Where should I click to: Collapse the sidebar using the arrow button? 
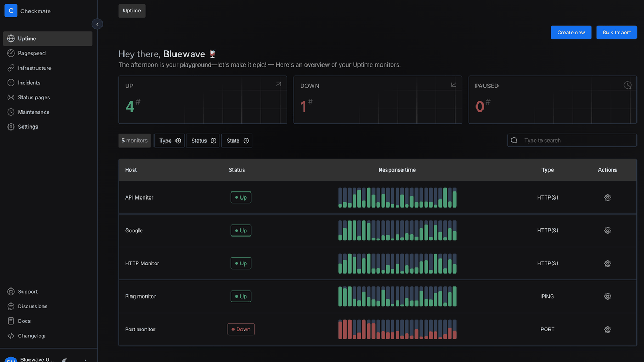pyautogui.click(x=97, y=24)
